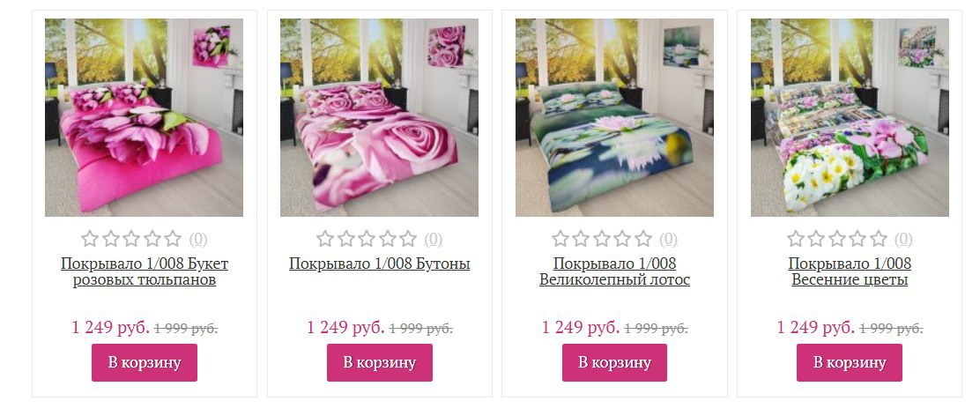Give Весенние цветы a five-star rating

click(x=879, y=238)
